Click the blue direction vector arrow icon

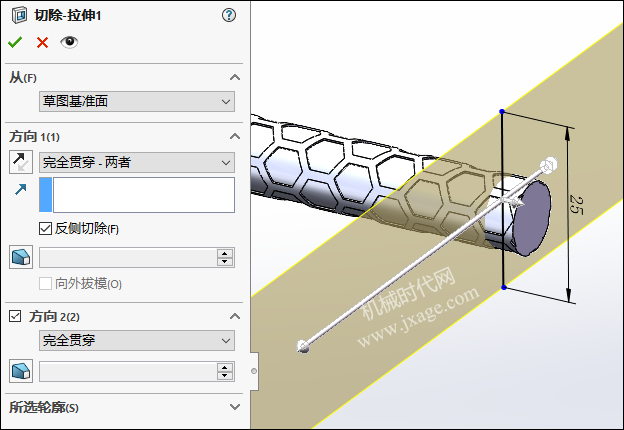20,190
